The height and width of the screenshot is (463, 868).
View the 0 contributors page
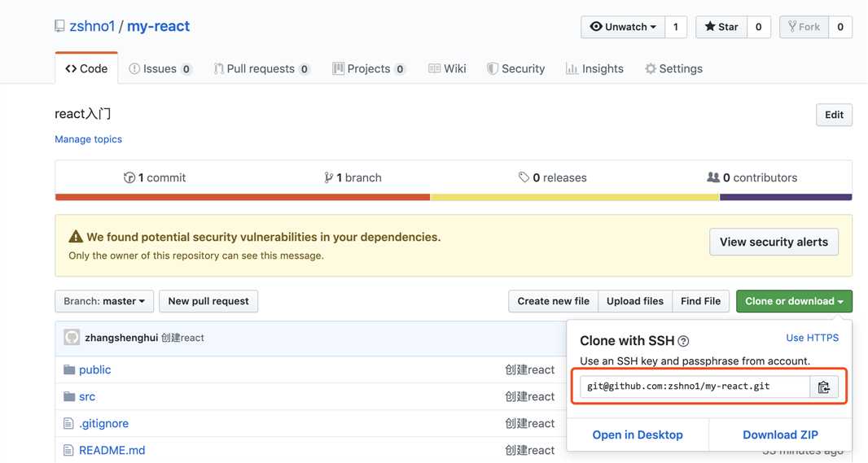pyautogui.click(x=752, y=177)
